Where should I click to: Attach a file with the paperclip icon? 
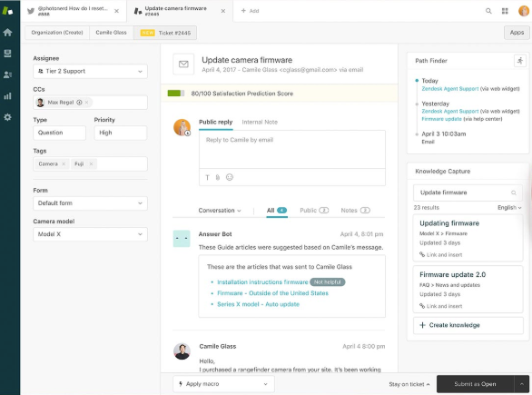pyautogui.click(x=218, y=177)
